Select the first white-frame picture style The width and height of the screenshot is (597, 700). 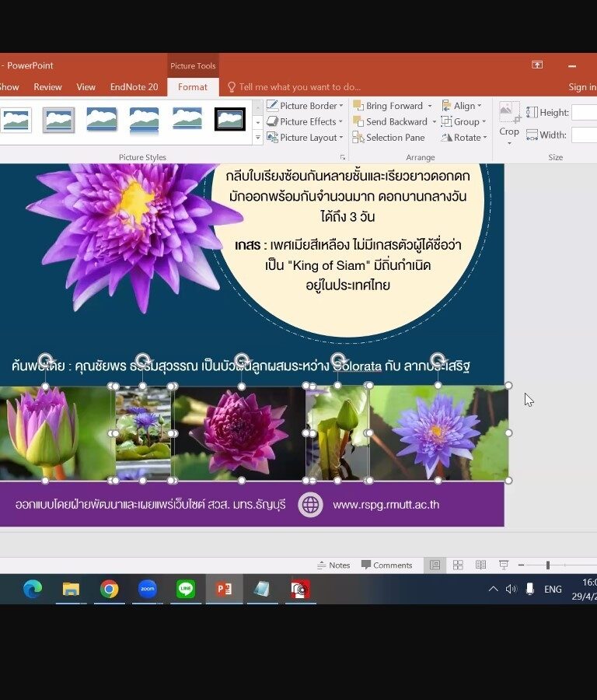point(16,120)
